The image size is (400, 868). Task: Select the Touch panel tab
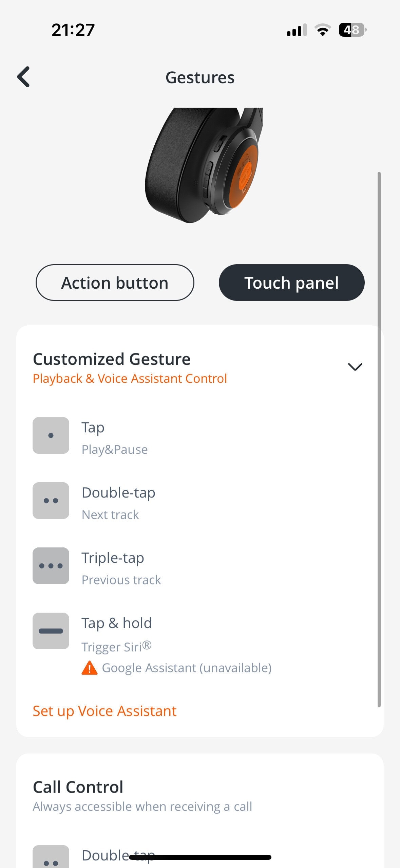click(x=291, y=283)
